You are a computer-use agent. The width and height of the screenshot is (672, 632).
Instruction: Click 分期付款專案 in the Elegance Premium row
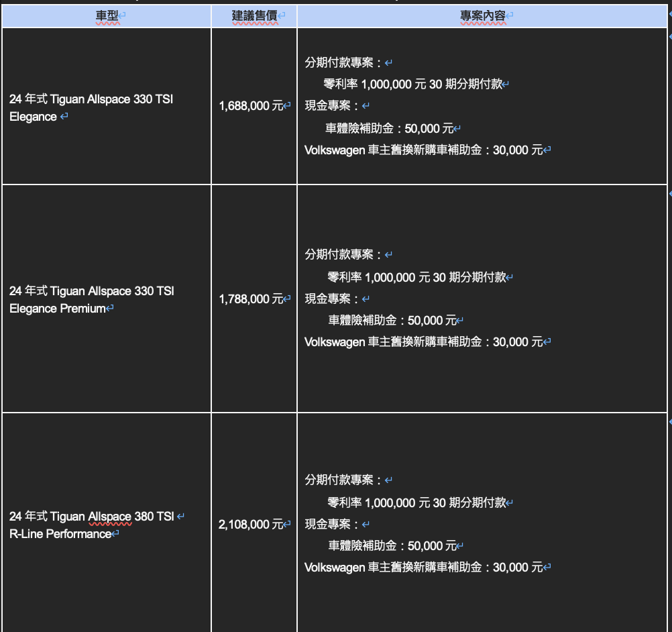[343, 255]
